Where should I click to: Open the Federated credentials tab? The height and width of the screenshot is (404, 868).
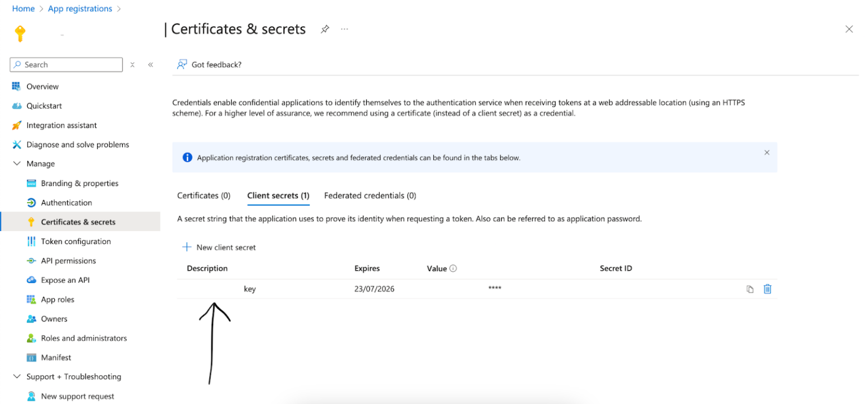click(x=370, y=196)
